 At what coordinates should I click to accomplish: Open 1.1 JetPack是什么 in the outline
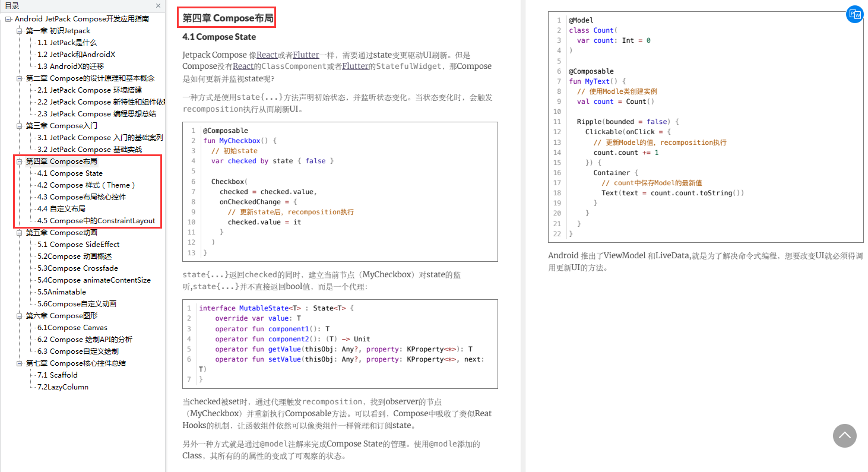pos(67,43)
